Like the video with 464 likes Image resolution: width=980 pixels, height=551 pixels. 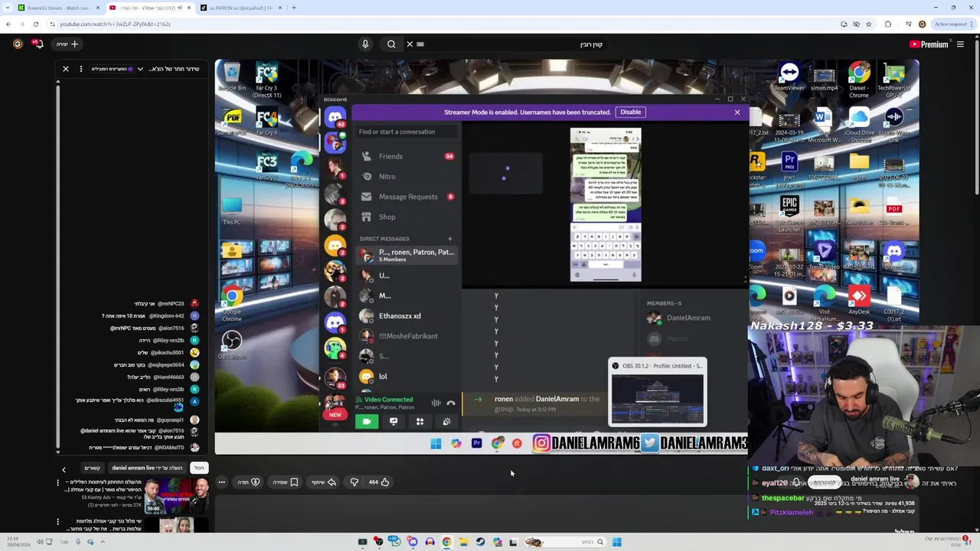(x=379, y=482)
